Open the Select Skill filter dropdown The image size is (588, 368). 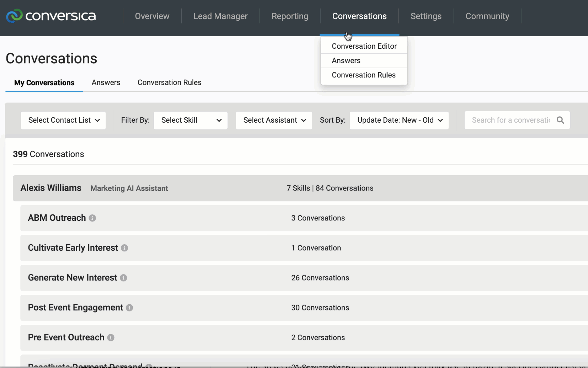191,120
